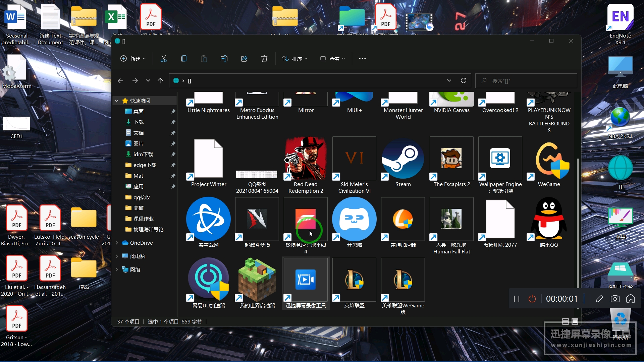Navigate up one folder level
The height and width of the screenshot is (362, 644).
pos(160,80)
